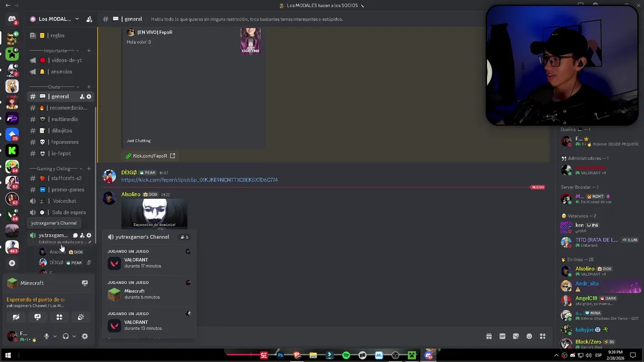This screenshot has height=362, width=644.
Task: Open the stuffcraft-s2 channel
Action: coord(60,178)
